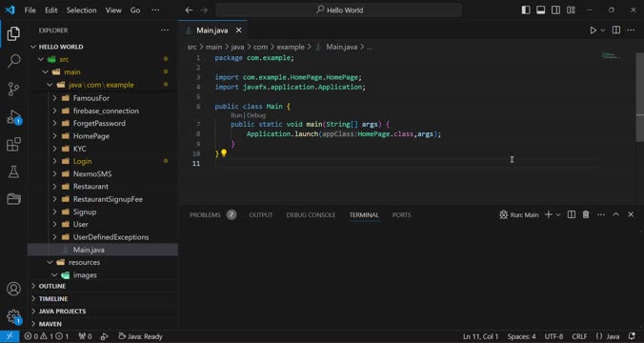Screen dimensions: 644x343
Task: Switch to the PORTS tab
Action: [401, 214]
